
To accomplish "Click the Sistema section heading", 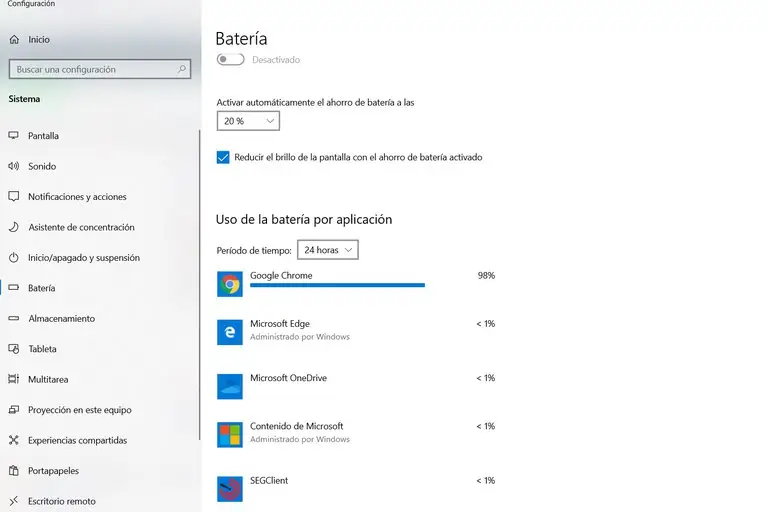I will (24, 98).
